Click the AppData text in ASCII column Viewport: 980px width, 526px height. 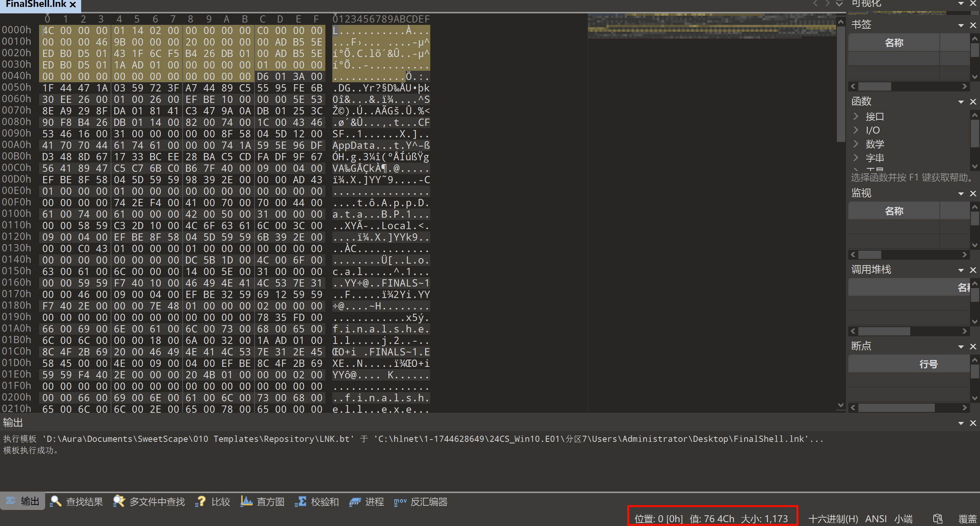pyautogui.click(x=353, y=145)
